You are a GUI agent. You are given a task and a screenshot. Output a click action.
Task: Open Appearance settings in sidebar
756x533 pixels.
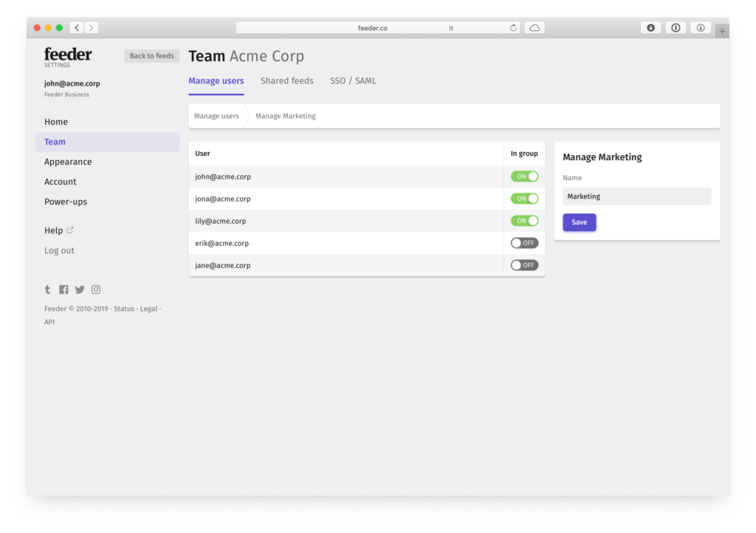[x=68, y=162]
